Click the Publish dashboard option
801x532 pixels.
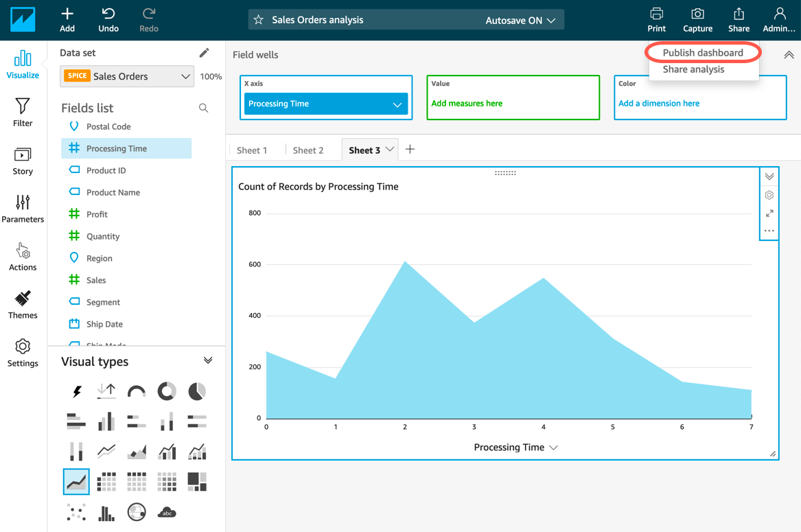pos(702,52)
